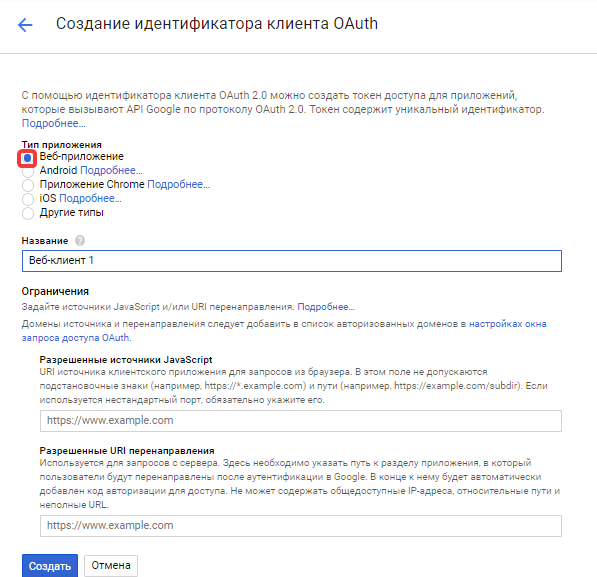Open Подробнее link next to iOS

(90, 198)
